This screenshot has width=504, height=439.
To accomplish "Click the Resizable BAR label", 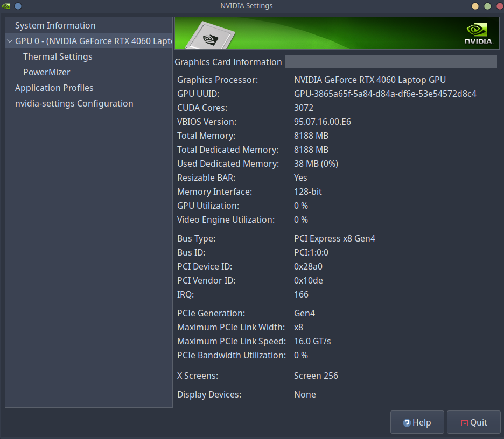I will point(206,178).
